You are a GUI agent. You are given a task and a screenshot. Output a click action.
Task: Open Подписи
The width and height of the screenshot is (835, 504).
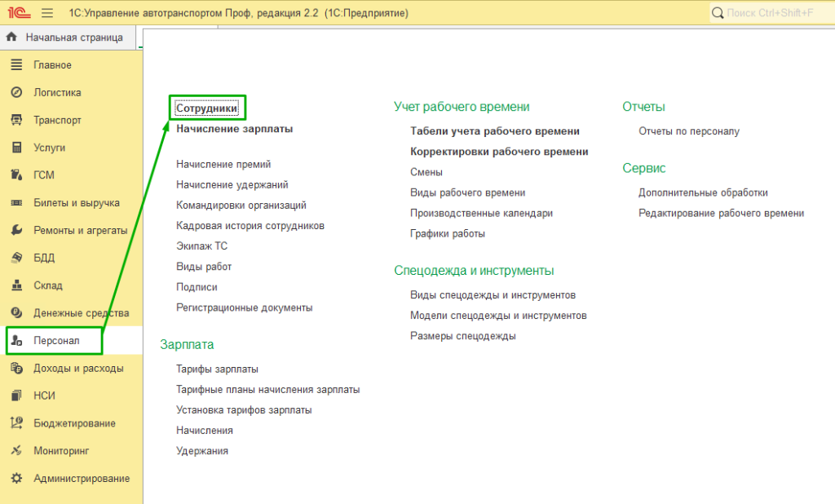tap(197, 286)
